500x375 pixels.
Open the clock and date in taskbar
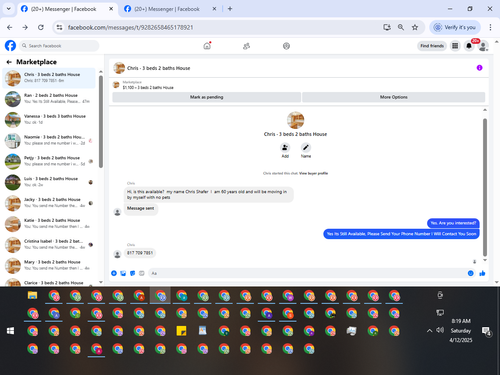pyautogui.click(x=461, y=330)
